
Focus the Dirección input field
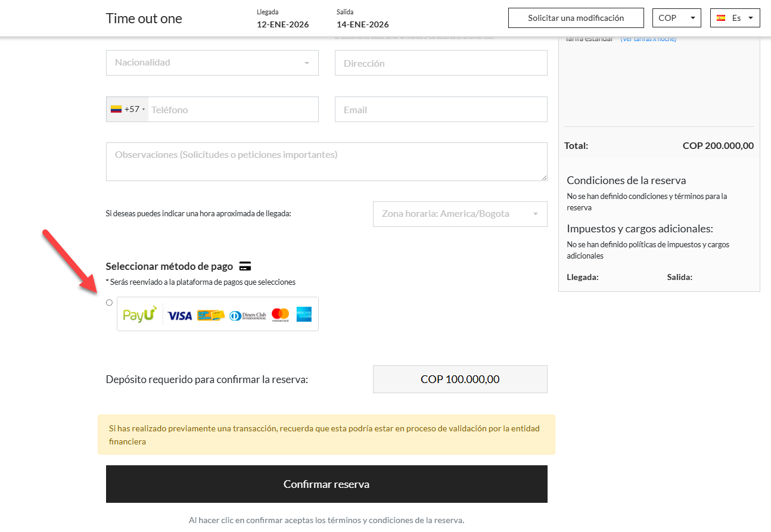pos(441,63)
